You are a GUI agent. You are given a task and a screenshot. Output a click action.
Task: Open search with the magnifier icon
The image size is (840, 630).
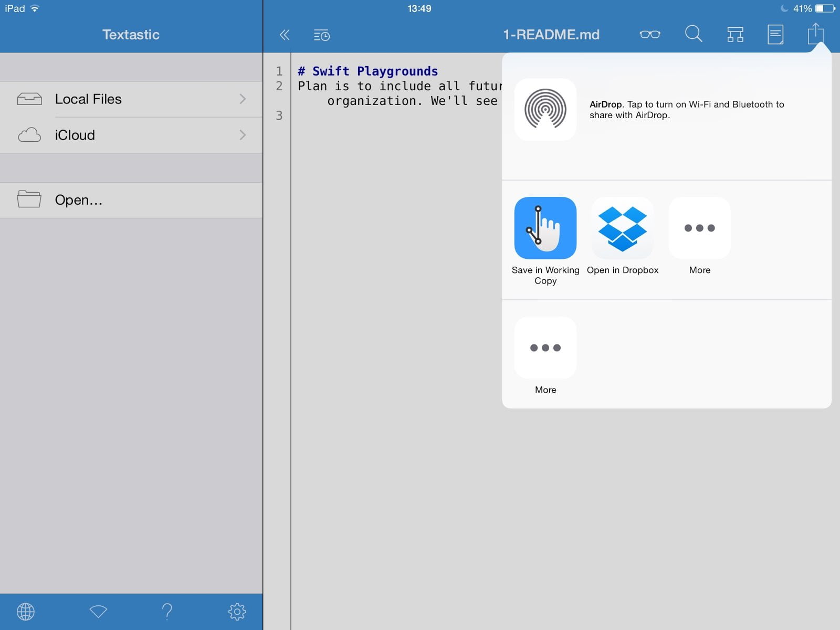(693, 35)
